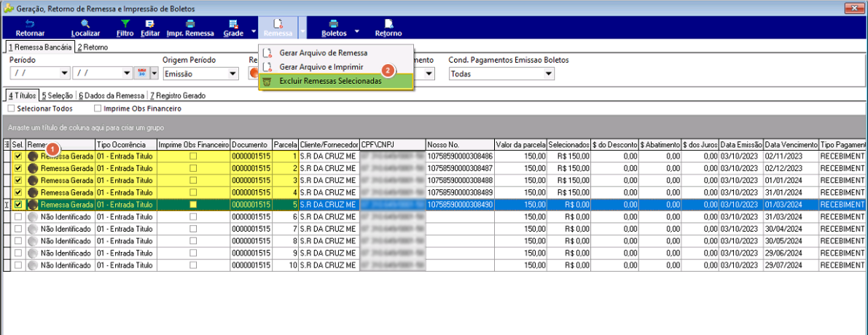Expand the dropdown arrow beside Boletos
Viewport: 868px width, 335px height.
(357, 31)
